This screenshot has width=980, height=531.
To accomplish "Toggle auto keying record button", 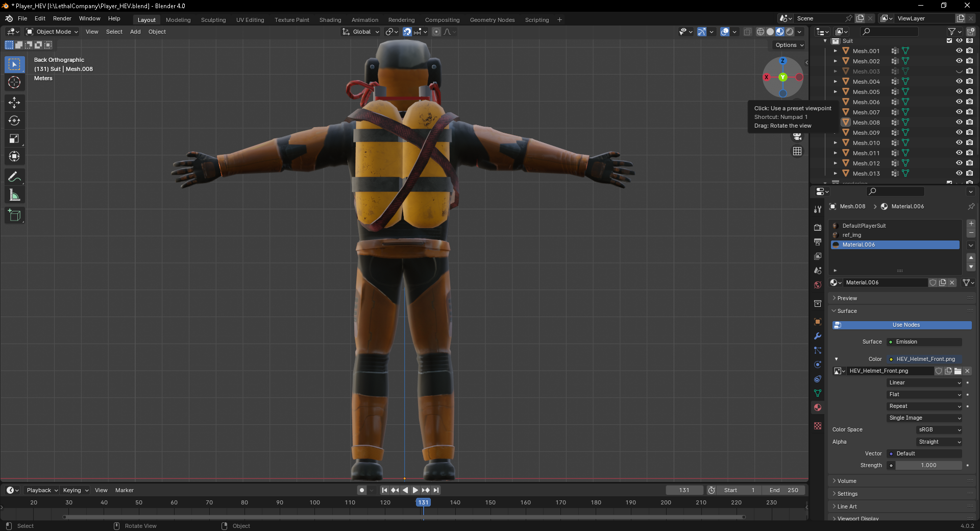I will (x=362, y=490).
